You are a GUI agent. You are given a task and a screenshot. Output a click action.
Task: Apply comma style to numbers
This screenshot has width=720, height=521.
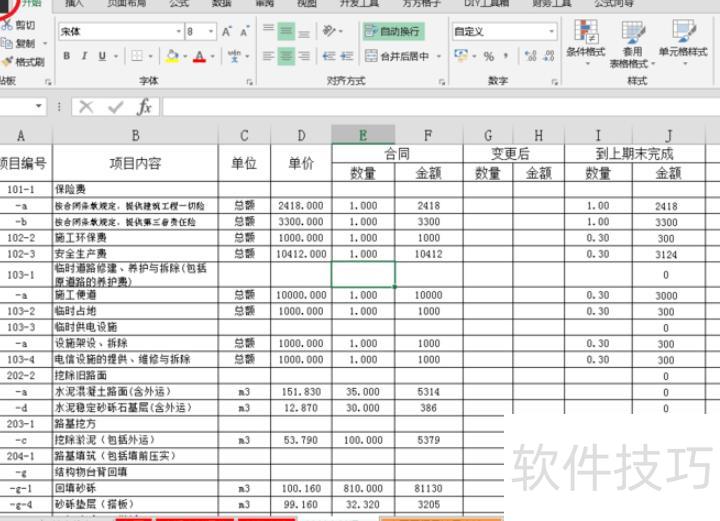click(506, 56)
